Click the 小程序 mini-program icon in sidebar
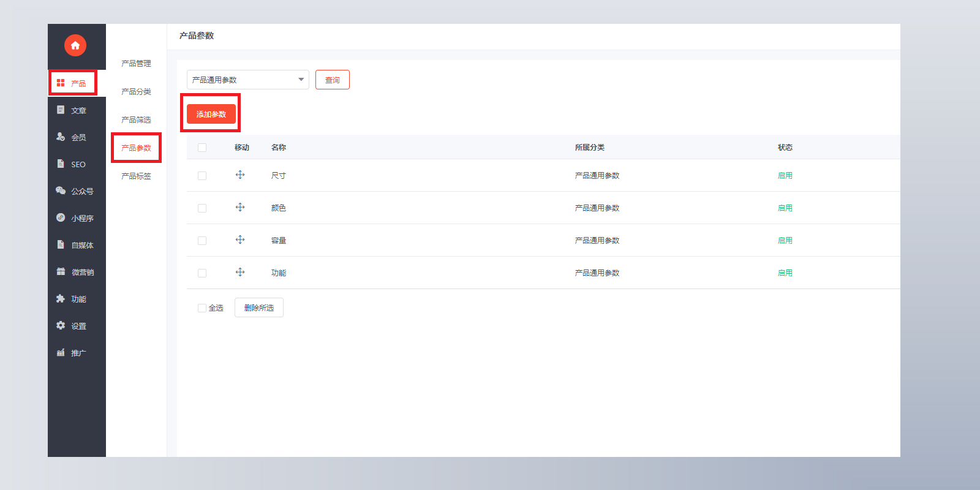This screenshot has height=490, width=980. [61, 217]
